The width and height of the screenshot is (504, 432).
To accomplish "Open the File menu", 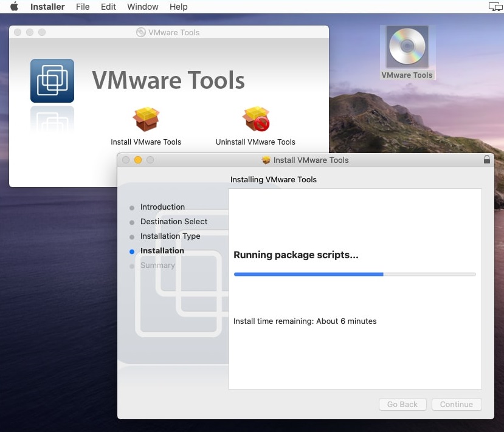I will pyautogui.click(x=83, y=7).
